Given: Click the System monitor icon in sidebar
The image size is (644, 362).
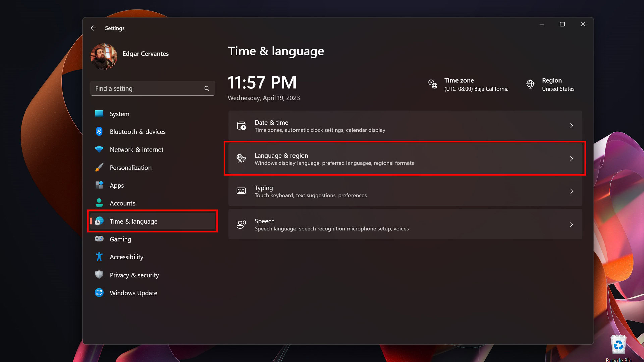Looking at the screenshot, I should point(99,114).
